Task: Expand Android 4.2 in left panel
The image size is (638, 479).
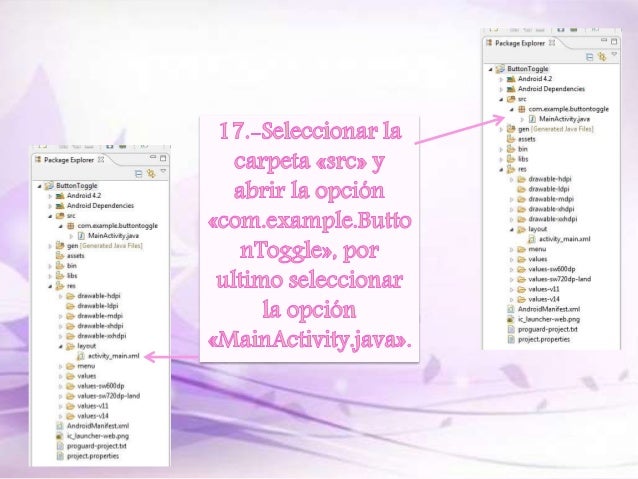Action: [x=50, y=196]
